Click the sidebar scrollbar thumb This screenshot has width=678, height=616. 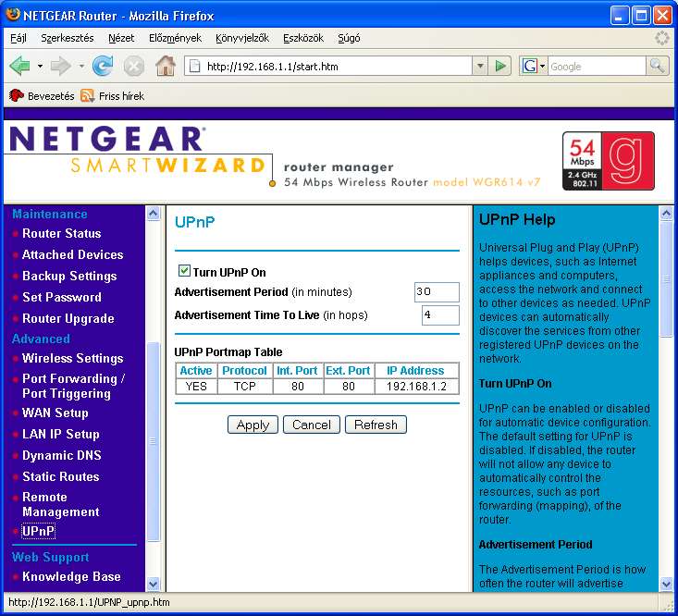153,441
